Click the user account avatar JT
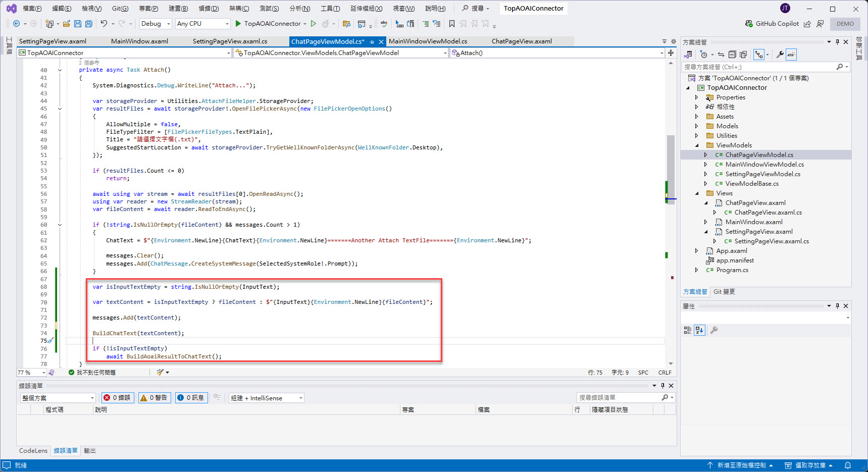Image resolution: width=868 pixels, height=472 pixels. pyautogui.click(x=785, y=8)
